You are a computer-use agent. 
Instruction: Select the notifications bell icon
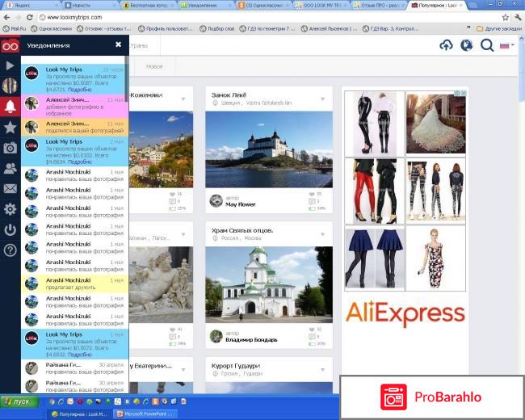click(10, 107)
